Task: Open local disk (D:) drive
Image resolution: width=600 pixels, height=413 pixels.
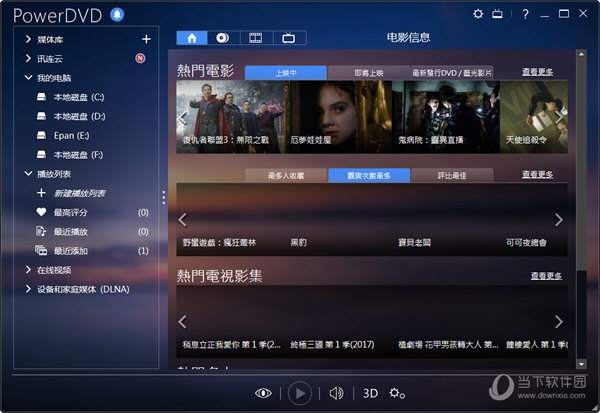Action: [x=71, y=116]
